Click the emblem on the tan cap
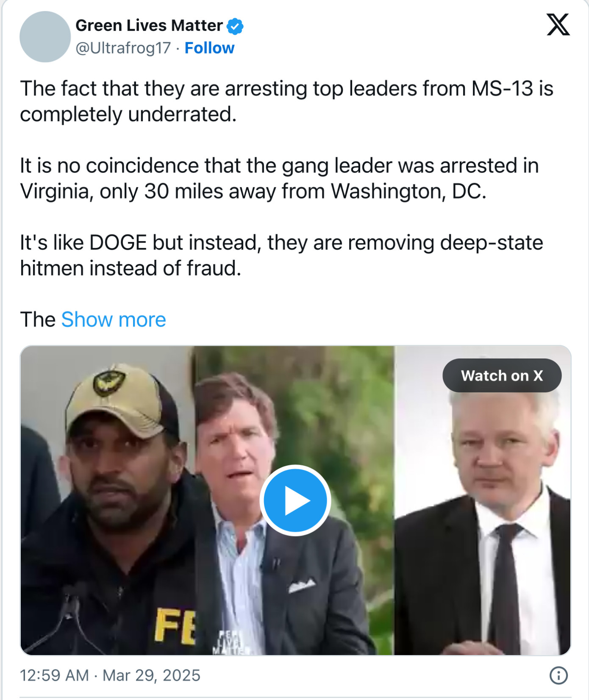Screen dimensions: 589x700 click(x=109, y=382)
